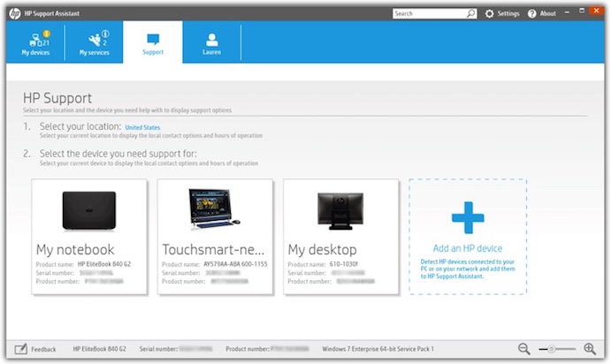The height and width of the screenshot is (364, 611).
Task: Click HP EliteBook 840 G2 status bar text
Action: [x=99, y=349]
